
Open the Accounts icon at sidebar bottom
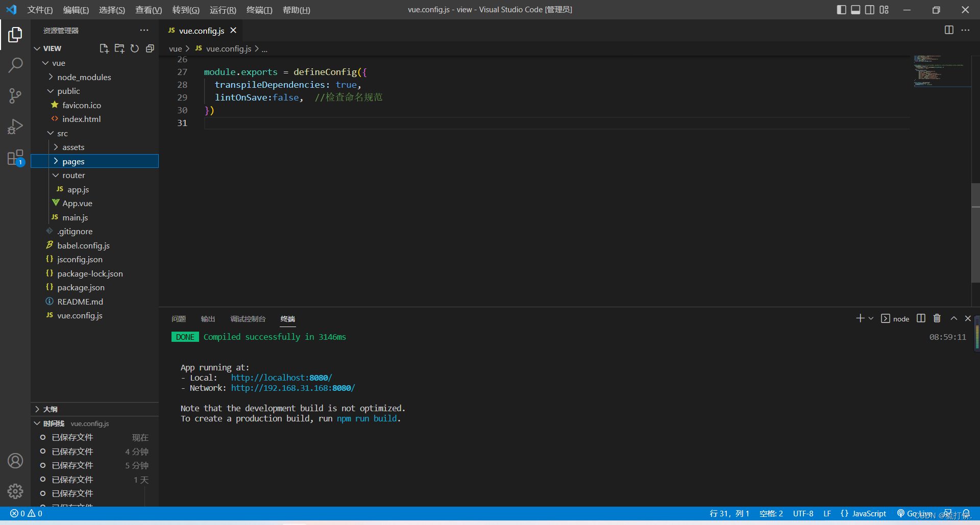click(15, 460)
